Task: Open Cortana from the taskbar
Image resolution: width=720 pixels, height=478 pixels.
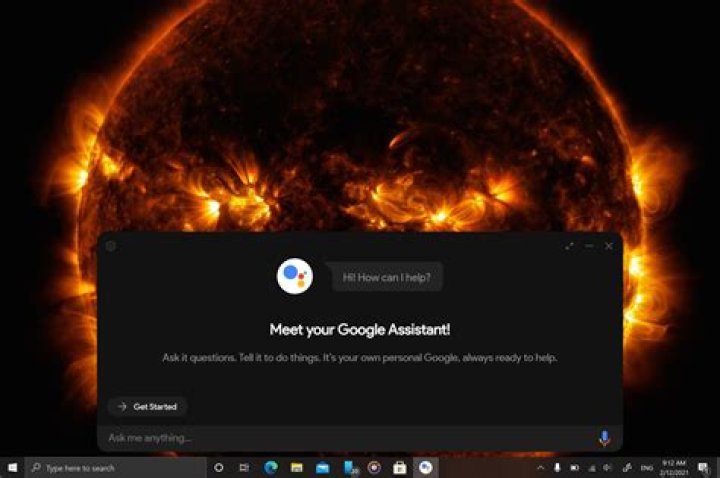Action: pyautogui.click(x=219, y=467)
